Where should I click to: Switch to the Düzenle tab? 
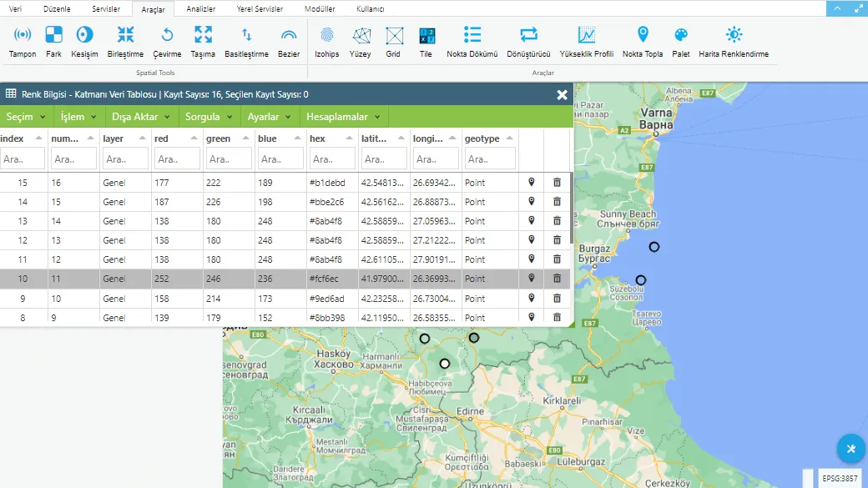pyautogui.click(x=57, y=9)
